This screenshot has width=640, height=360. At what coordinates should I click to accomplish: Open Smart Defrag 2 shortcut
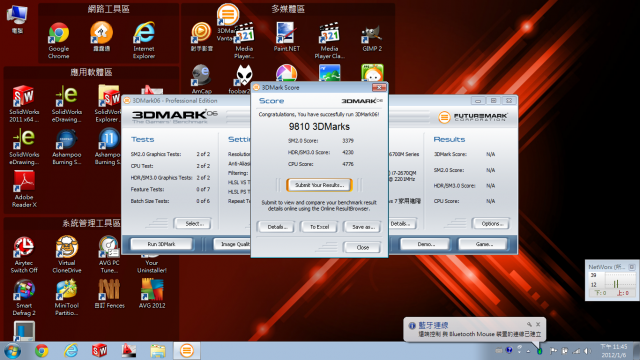[24, 298]
